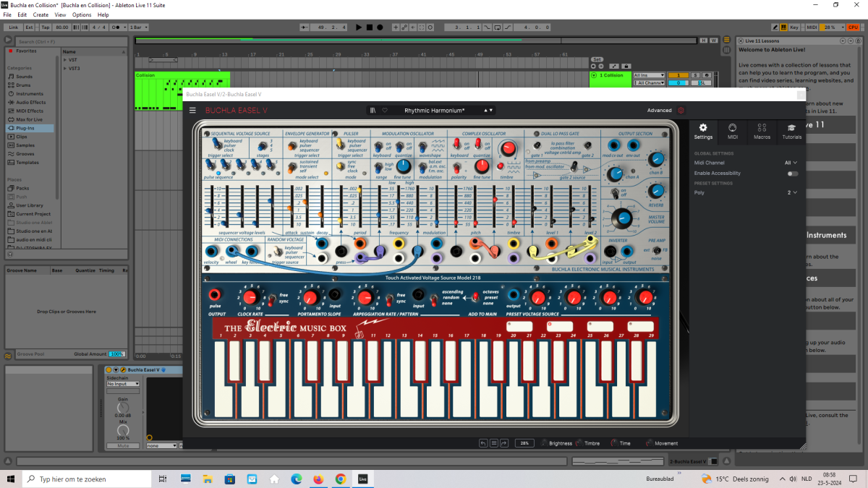Switch to the MIDI tab in plugin sidebar
This screenshot has width=868, height=488.
[733, 131]
